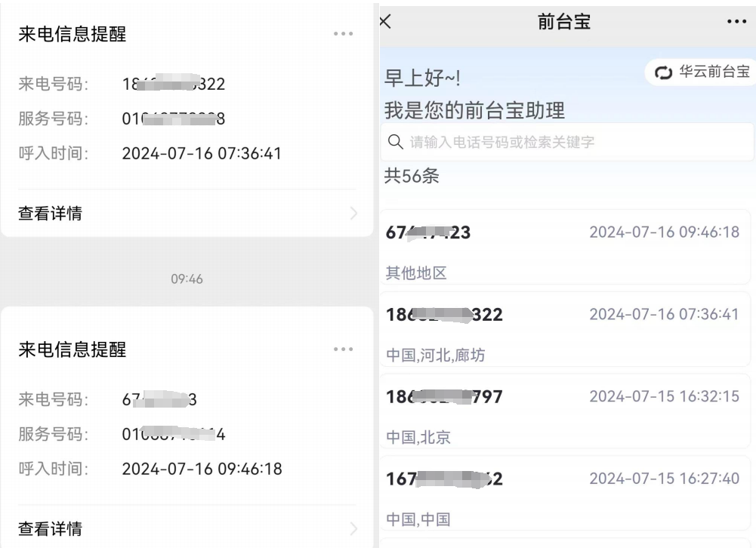
Task: Open more options in the 前台宝 header
Action: 736,23
